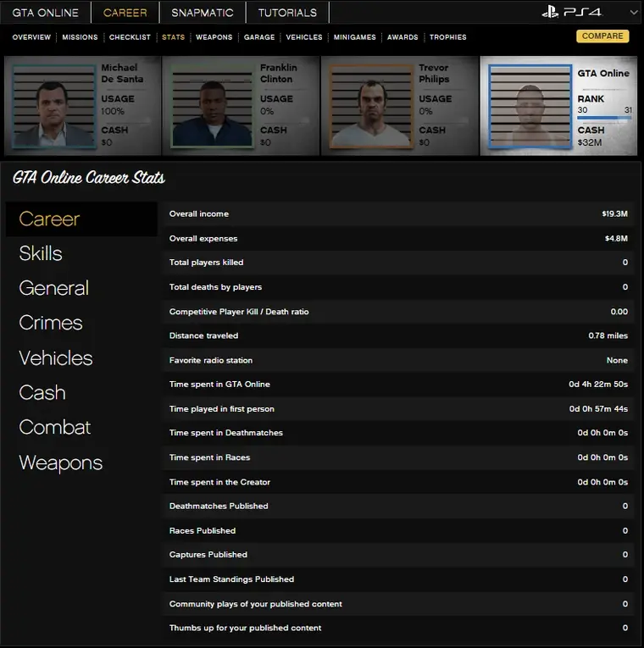Select the Crimes stats category

coord(51,323)
